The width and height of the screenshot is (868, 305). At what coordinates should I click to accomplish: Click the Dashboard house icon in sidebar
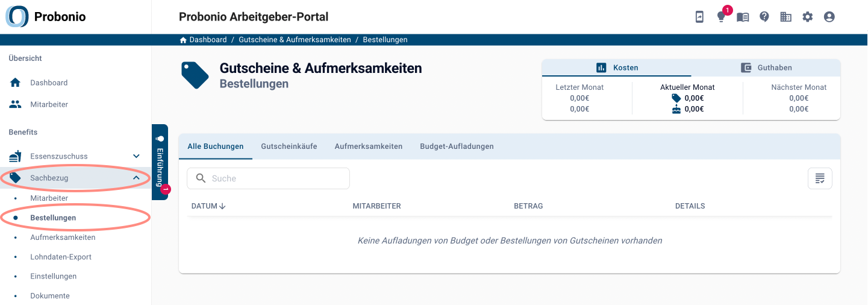click(x=15, y=83)
